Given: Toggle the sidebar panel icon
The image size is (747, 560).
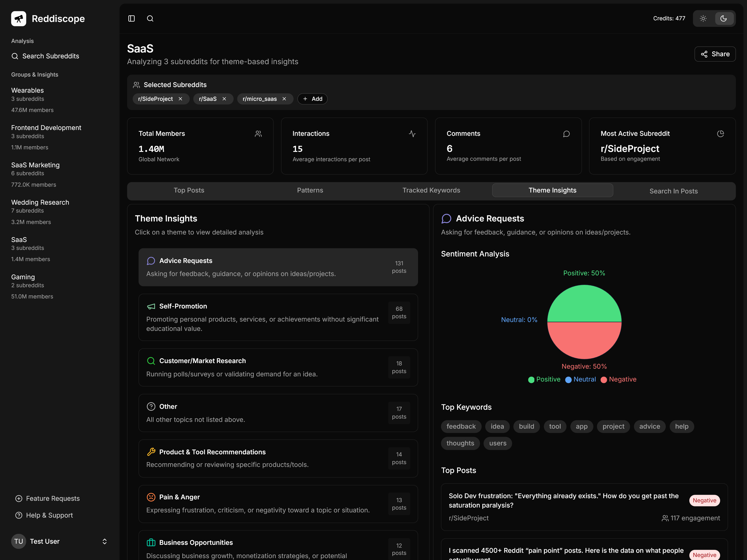Looking at the screenshot, I should [x=131, y=19].
